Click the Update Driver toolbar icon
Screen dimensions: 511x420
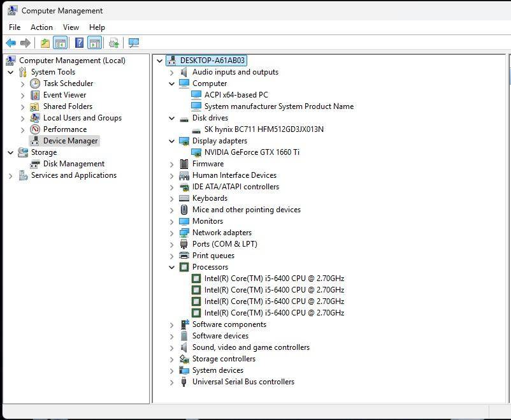coord(114,43)
